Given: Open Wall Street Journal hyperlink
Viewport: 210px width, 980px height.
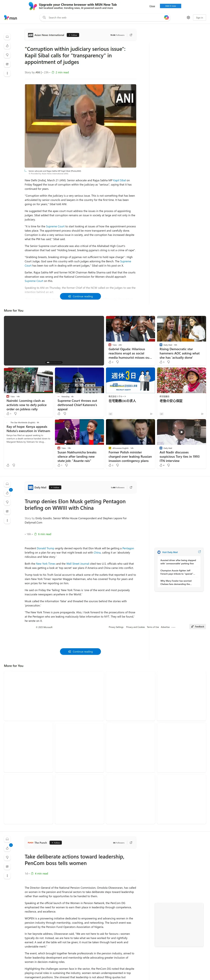Looking at the screenshot, I should coord(78,564).
